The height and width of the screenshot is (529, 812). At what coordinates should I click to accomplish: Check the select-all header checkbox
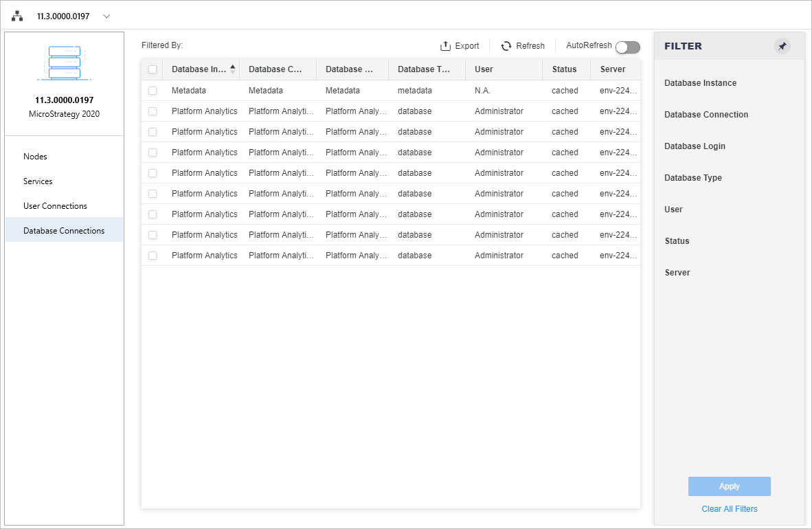153,69
